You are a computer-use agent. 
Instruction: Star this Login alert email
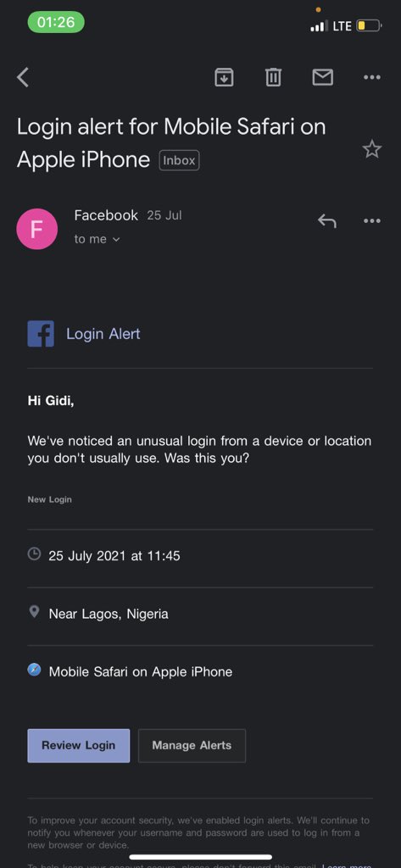[x=371, y=149]
